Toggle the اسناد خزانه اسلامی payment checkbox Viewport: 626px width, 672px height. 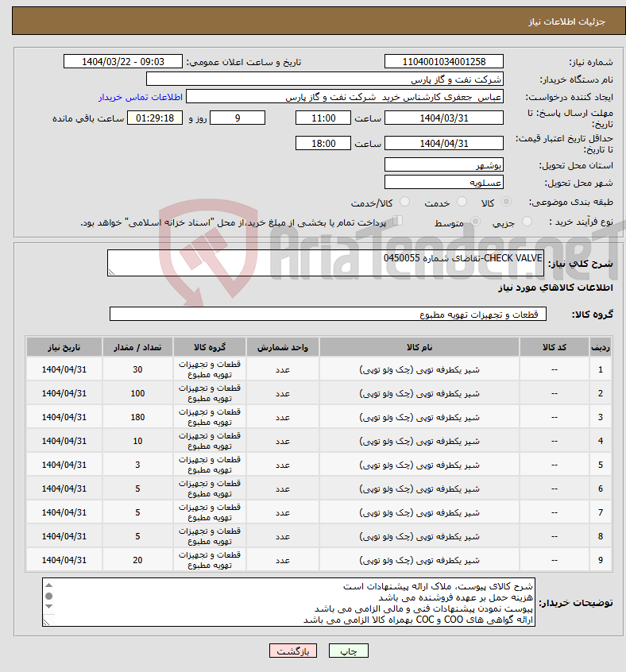[x=398, y=221]
